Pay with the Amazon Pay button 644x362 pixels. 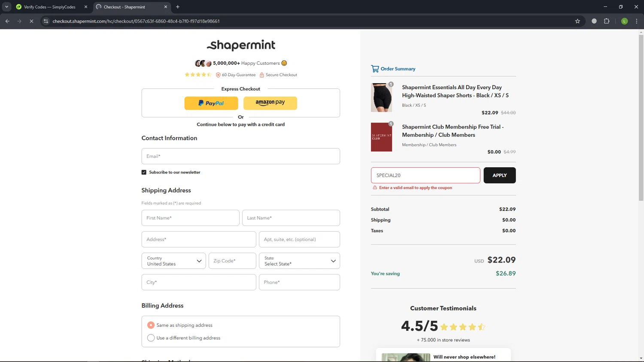click(x=270, y=103)
